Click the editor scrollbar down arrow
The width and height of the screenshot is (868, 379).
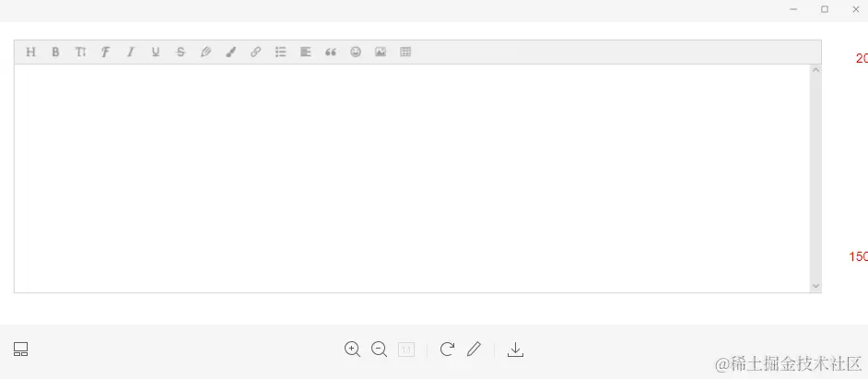click(x=815, y=286)
